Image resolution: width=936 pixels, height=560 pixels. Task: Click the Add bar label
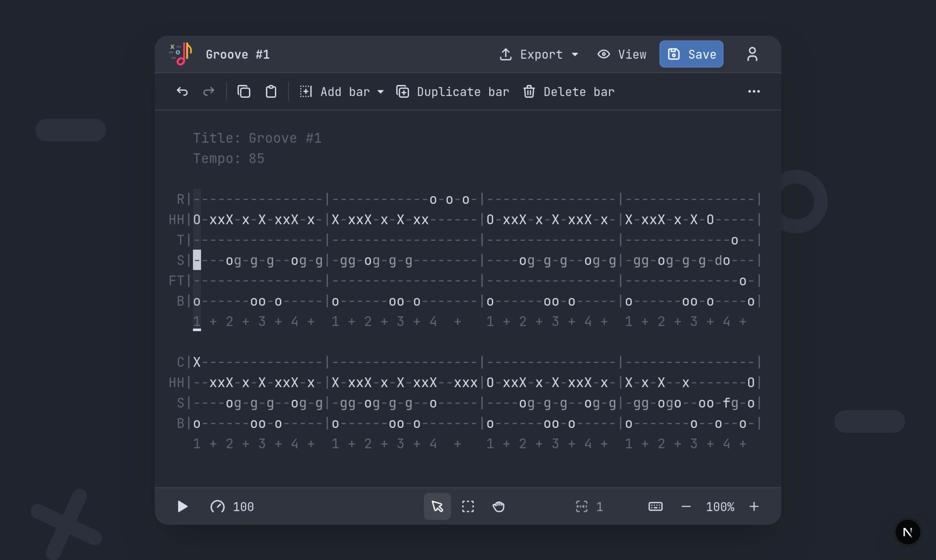pyautogui.click(x=345, y=92)
